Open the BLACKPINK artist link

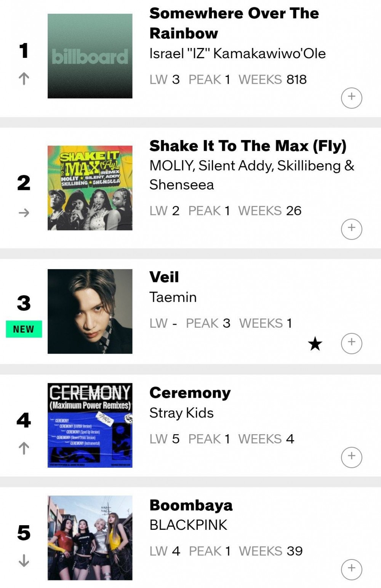click(x=188, y=525)
